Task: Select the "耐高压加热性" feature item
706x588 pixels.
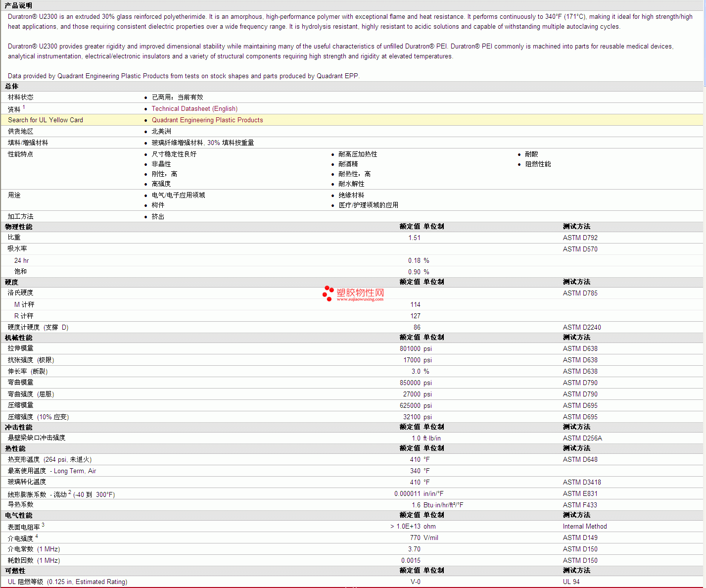Action: [x=358, y=154]
